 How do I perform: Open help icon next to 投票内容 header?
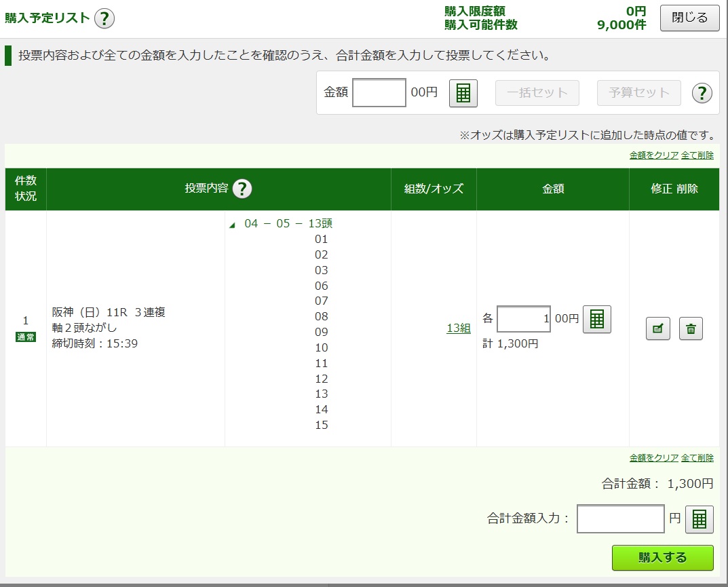pos(242,189)
